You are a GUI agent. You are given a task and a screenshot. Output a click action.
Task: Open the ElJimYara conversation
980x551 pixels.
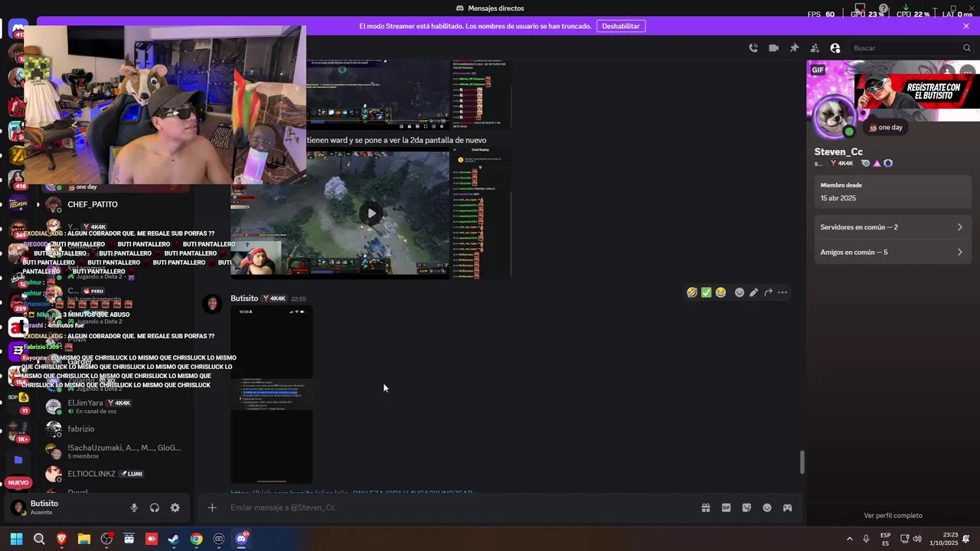[115, 406]
